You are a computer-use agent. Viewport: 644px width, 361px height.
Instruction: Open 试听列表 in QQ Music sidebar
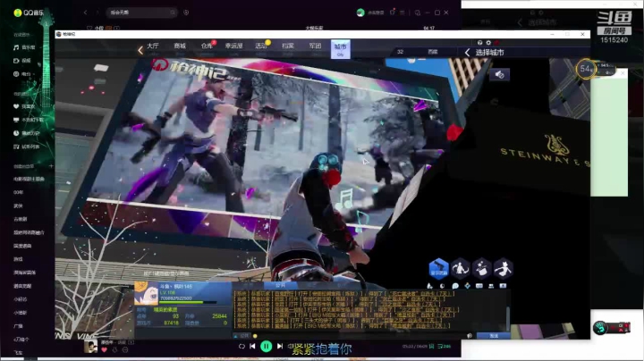pos(26,147)
